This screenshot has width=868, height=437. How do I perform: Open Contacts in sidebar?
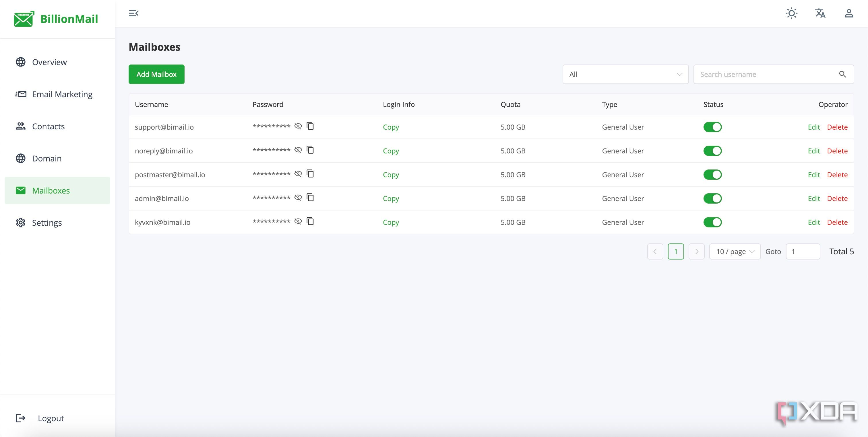[57, 126]
